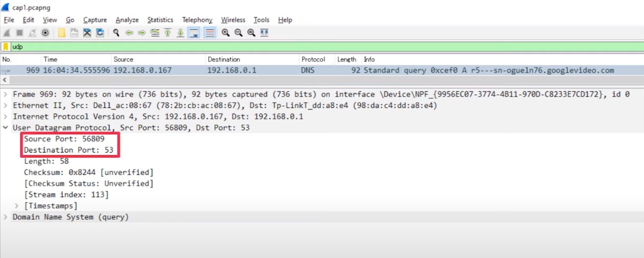Expand the Frame 969 tree row
Image resolution: width=644 pixels, height=258 pixels.
point(5,94)
